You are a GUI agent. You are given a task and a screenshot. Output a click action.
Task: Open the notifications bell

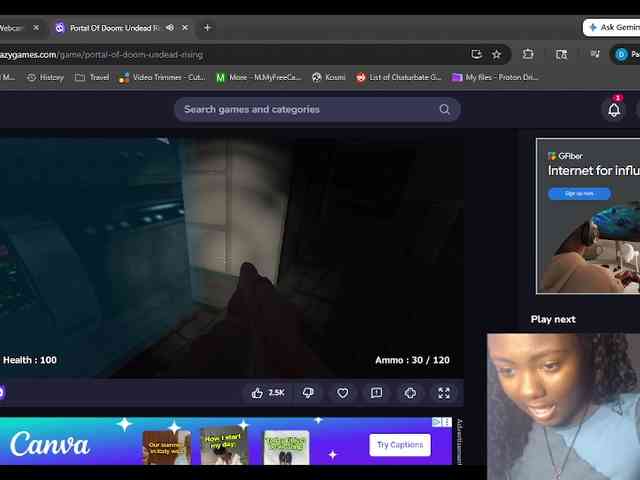pos(614,110)
